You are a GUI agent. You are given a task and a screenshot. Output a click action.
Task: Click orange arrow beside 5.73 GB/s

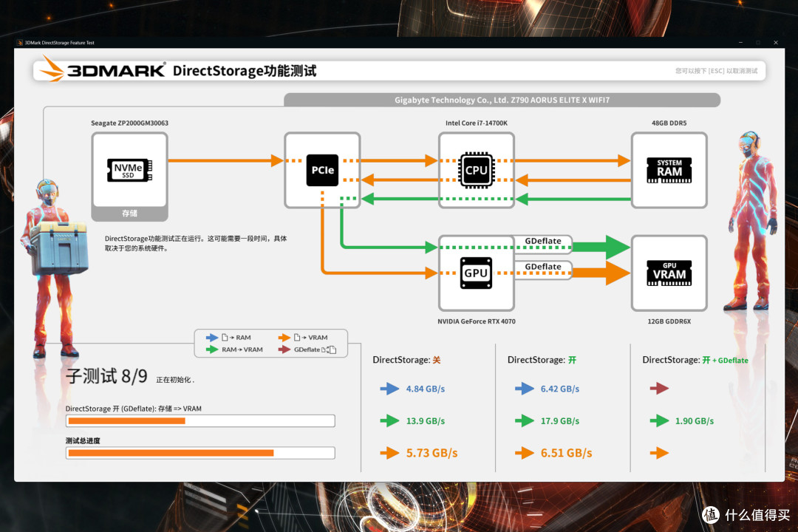pos(390,453)
